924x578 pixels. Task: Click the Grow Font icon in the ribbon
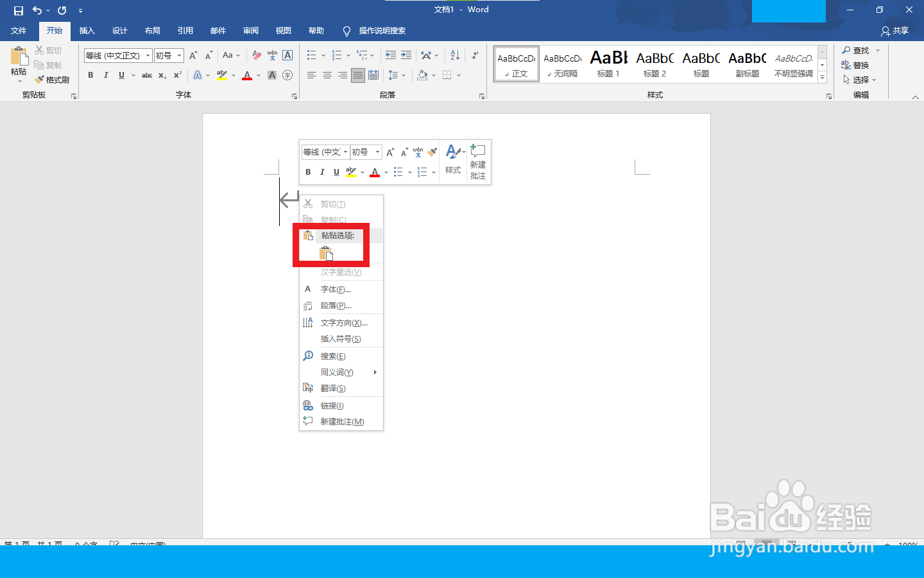(193, 55)
